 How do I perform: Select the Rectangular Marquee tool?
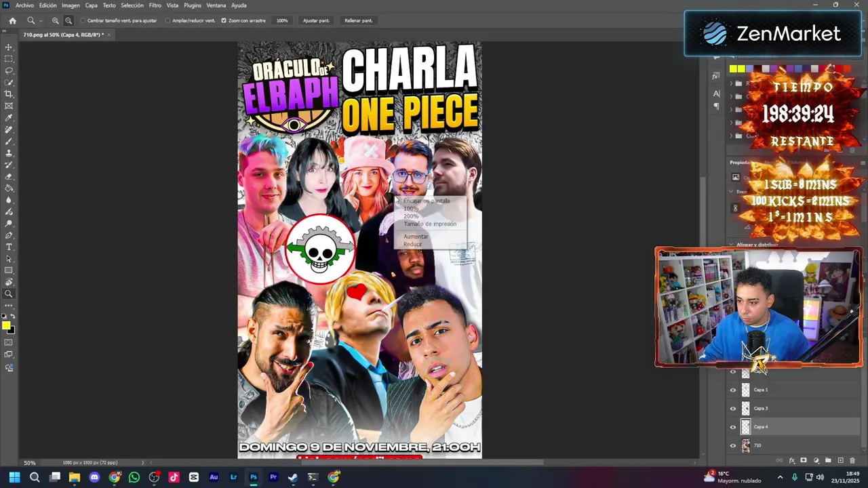(9, 59)
